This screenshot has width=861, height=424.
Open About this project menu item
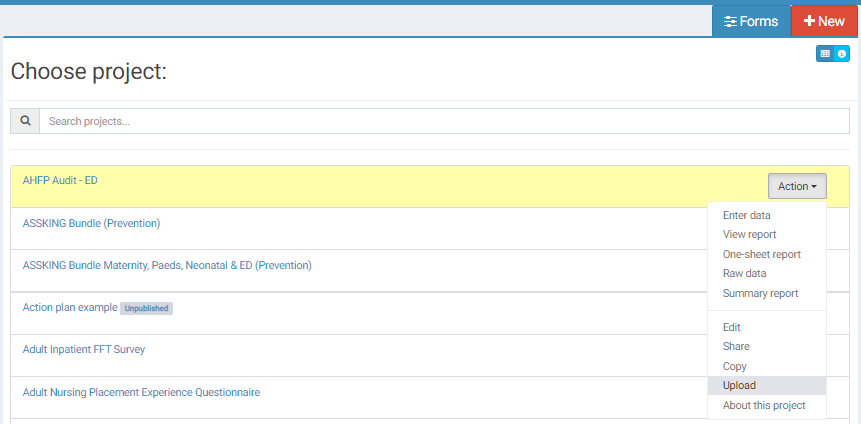(x=763, y=405)
